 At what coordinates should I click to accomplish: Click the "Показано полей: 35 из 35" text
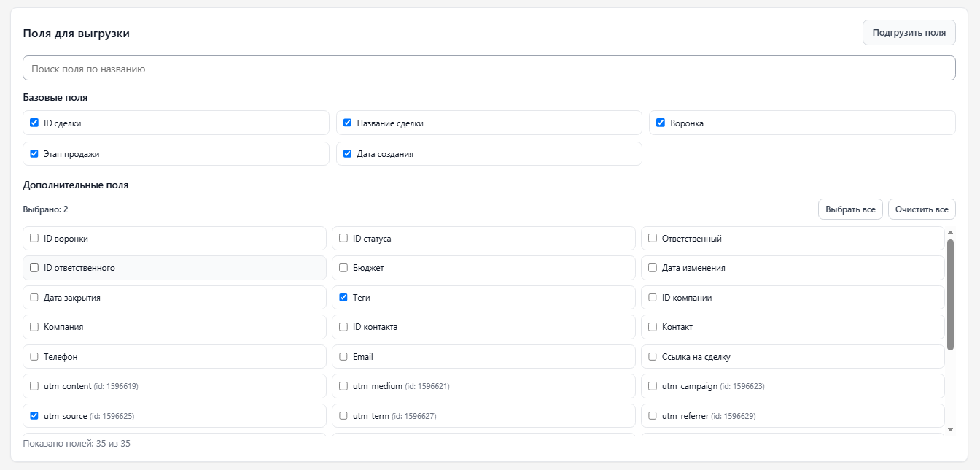(77, 443)
